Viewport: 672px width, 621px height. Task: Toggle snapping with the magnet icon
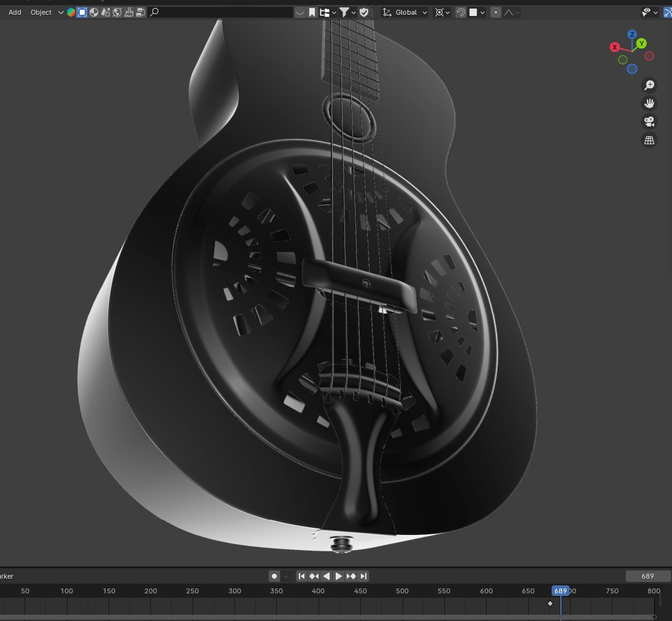click(460, 12)
